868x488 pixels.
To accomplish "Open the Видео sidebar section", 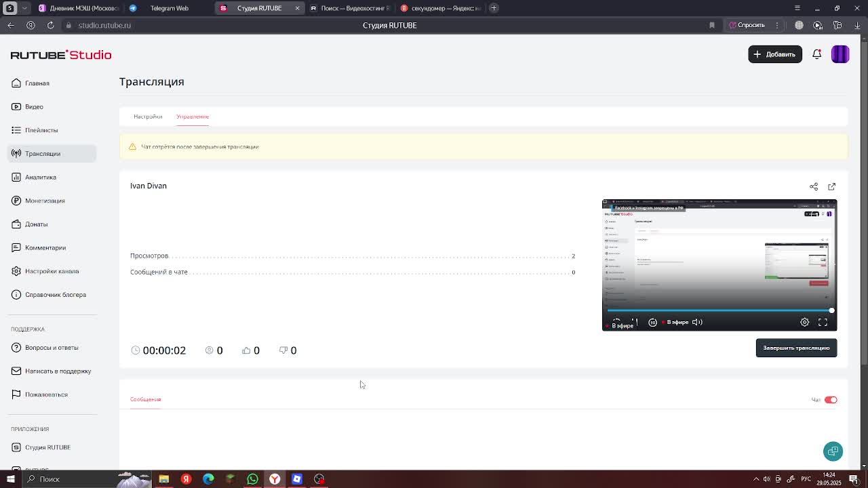I will click(34, 106).
